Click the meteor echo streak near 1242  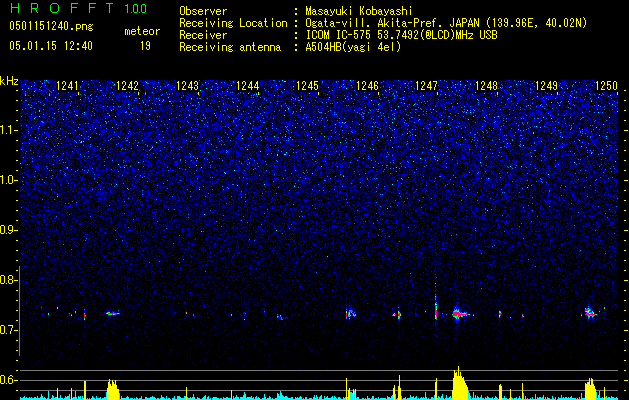[113, 313]
